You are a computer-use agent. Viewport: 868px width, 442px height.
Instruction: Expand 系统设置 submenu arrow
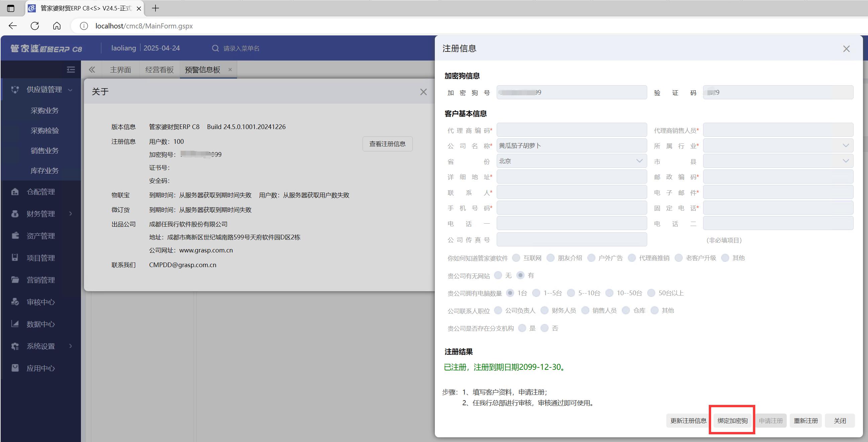click(x=71, y=346)
